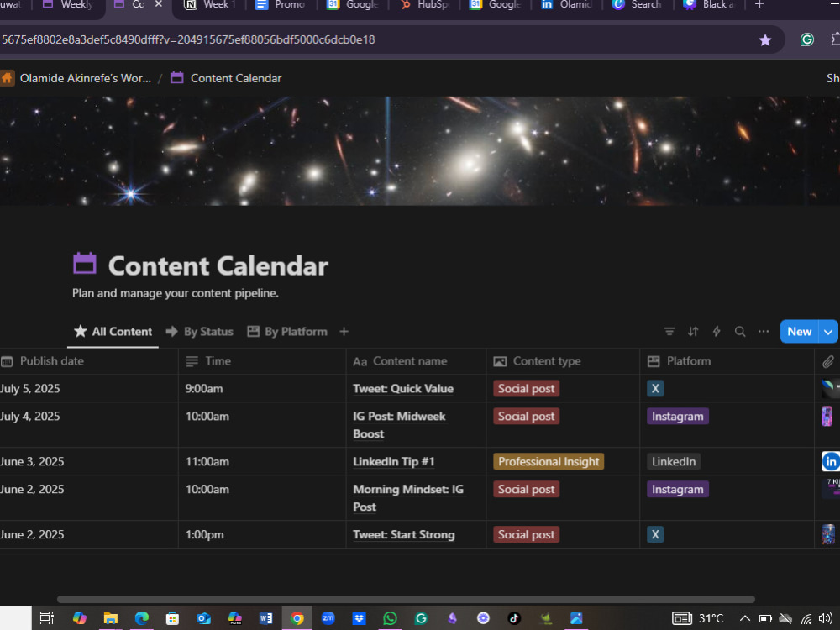Click description 'Plan and manage your content pipeline.'

pyautogui.click(x=176, y=293)
